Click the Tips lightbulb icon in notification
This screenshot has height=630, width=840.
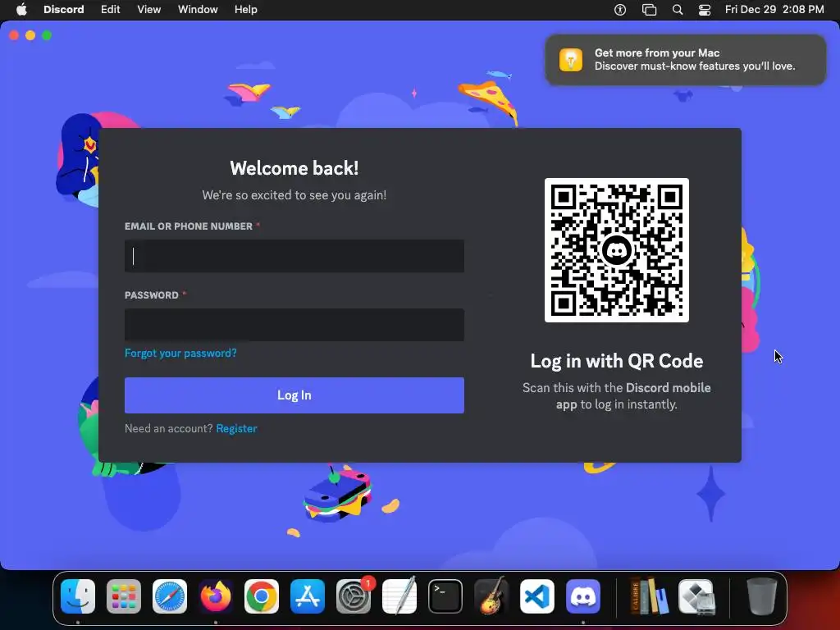[x=571, y=59]
